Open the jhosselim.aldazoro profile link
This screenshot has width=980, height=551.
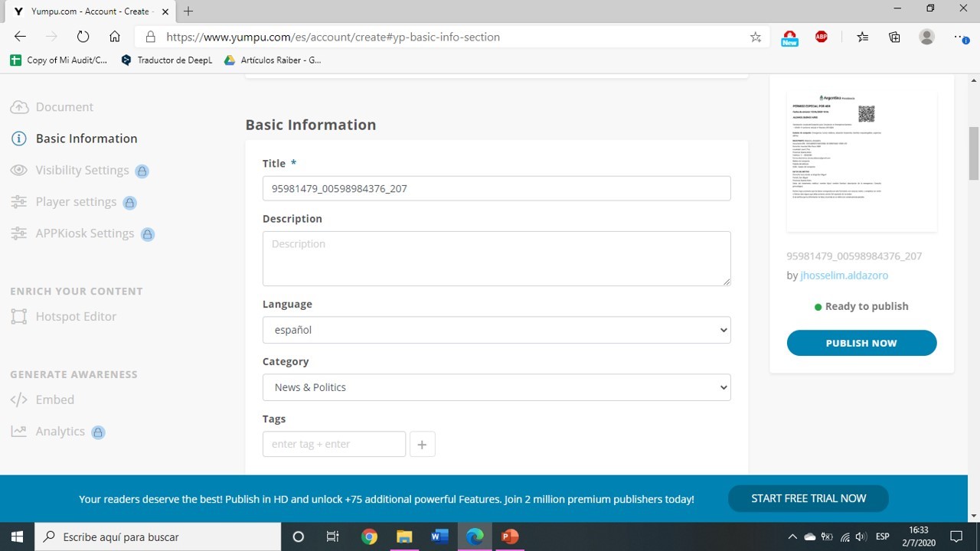[844, 275]
